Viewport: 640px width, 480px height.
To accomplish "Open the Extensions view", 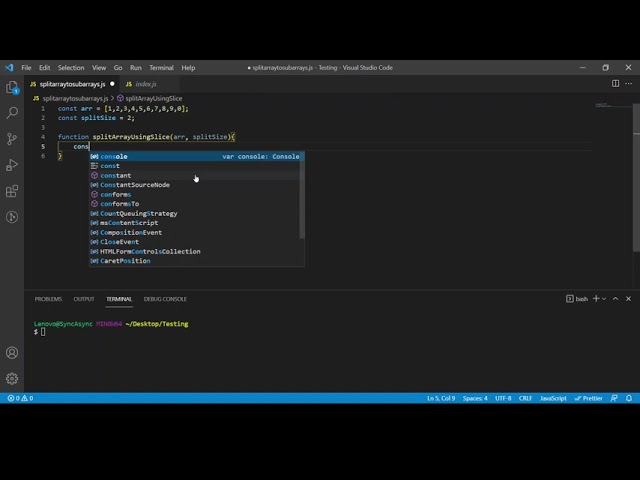I will [12, 191].
